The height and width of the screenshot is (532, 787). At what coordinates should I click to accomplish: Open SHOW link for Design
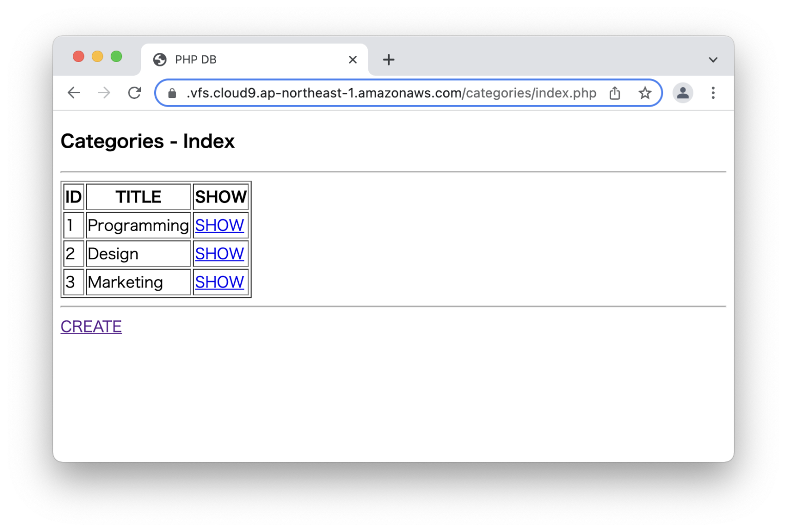click(x=219, y=254)
